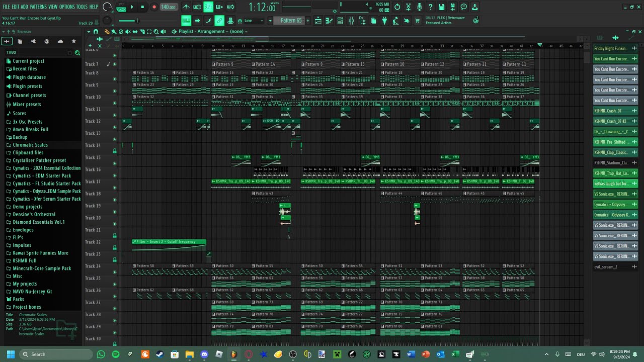Expand the Cymatics - EDM Starter Pack folder
644x362 pixels.
[42, 176]
